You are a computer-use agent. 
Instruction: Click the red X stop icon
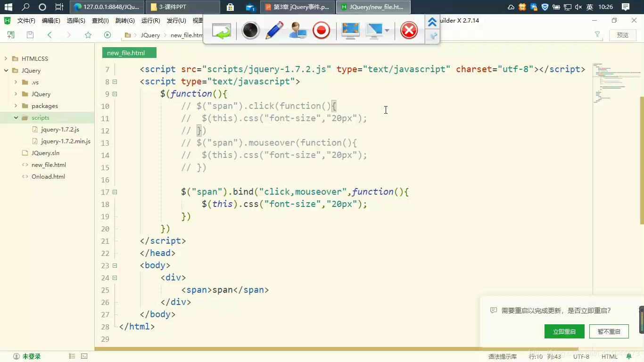click(x=409, y=31)
